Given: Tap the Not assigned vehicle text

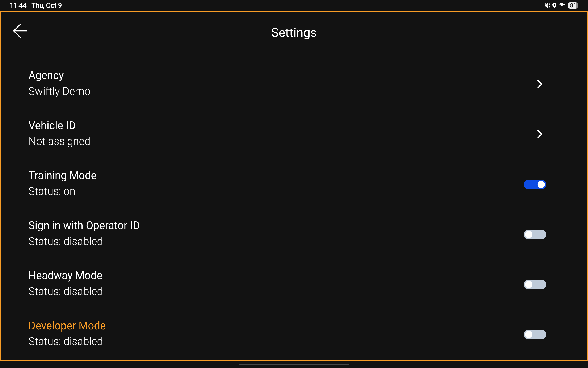Looking at the screenshot, I should 59,141.
